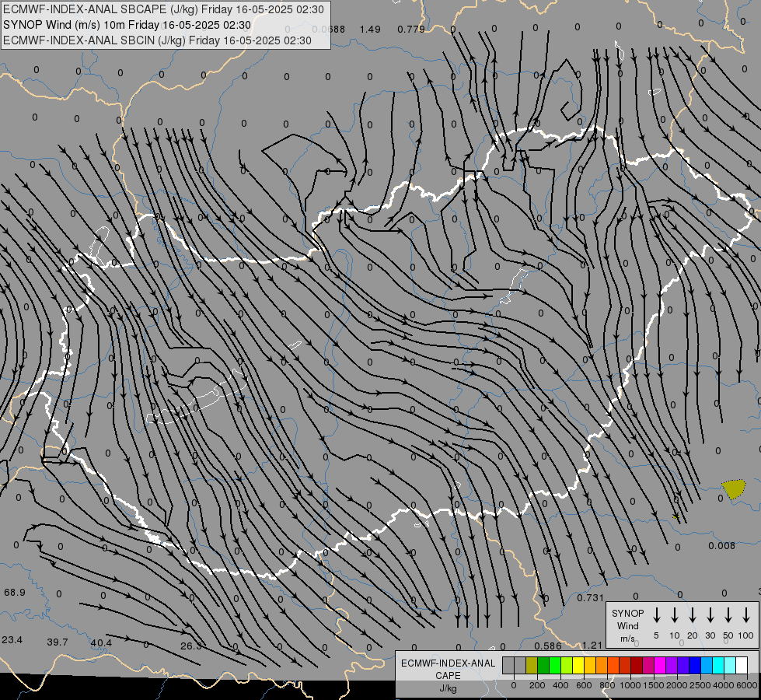Viewport: 761px width, 700px height.
Task: Select the bright green CAPE legend swatch
Action: (x=555, y=665)
